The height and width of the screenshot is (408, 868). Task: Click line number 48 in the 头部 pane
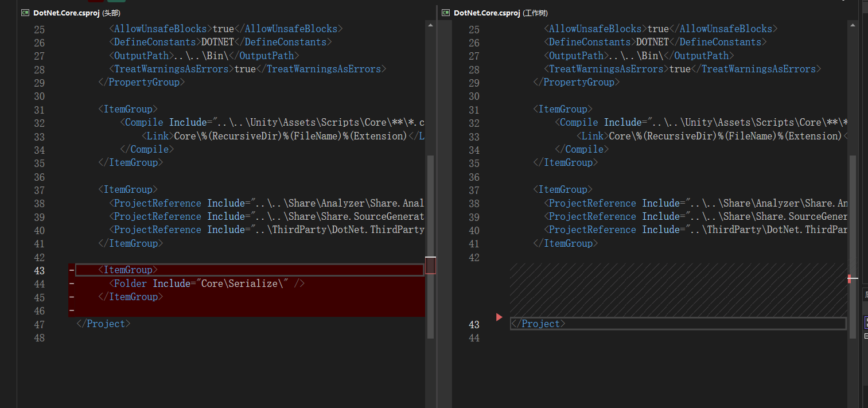click(x=39, y=337)
